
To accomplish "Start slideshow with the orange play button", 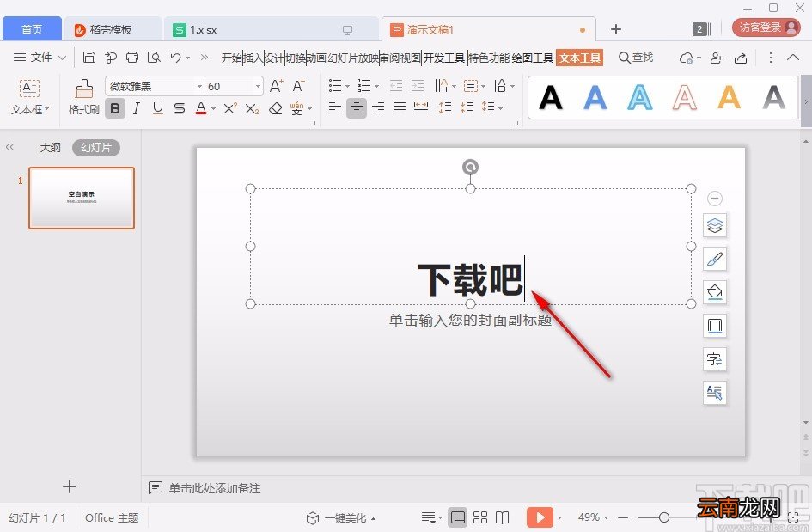I will 540,517.
